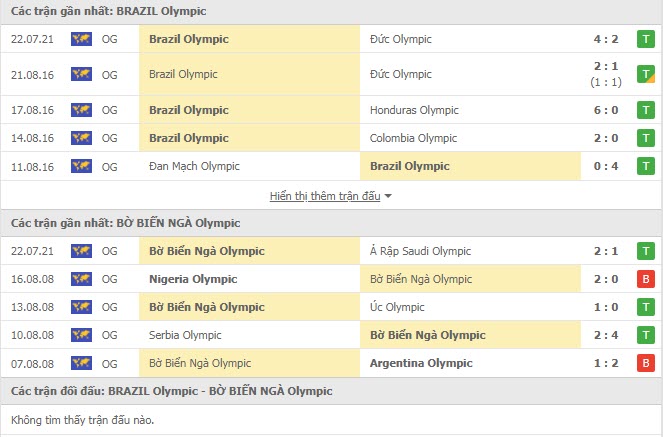The width and height of the screenshot is (663, 437).
Task: Click the flag icon in the 16.08.08 row
Action: point(81,279)
